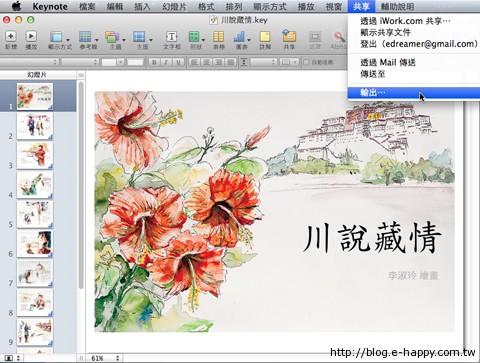Viewport: 480px width, 363px height.
Task: Add a comment with the 註解 icon
Action: click(x=265, y=36)
